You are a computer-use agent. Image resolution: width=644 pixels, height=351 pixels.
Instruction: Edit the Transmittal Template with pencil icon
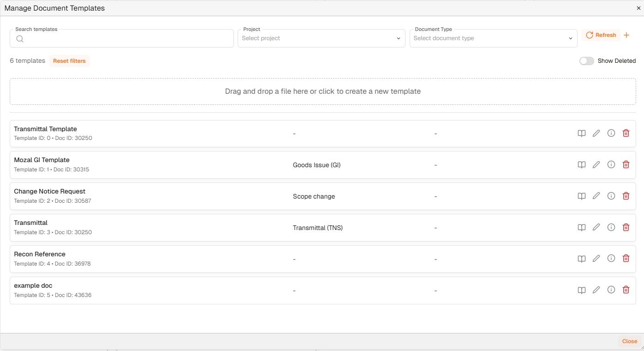tap(596, 133)
